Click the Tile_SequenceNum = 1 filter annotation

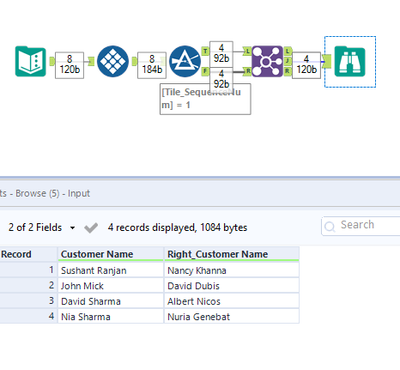[205, 99]
